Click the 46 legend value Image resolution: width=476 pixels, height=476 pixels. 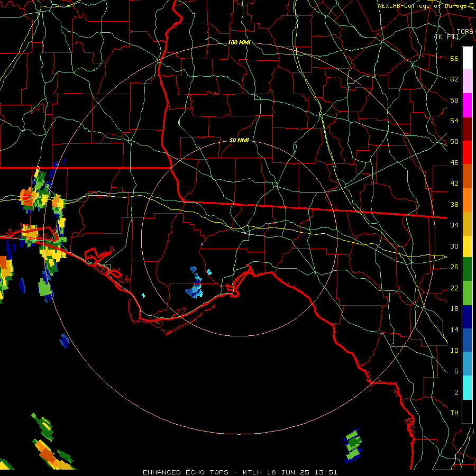click(454, 163)
